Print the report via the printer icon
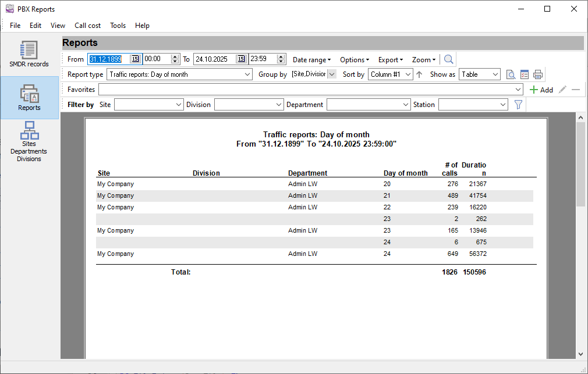Image resolution: width=588 pixels, height=374 pixels. (x=537, y=74)
